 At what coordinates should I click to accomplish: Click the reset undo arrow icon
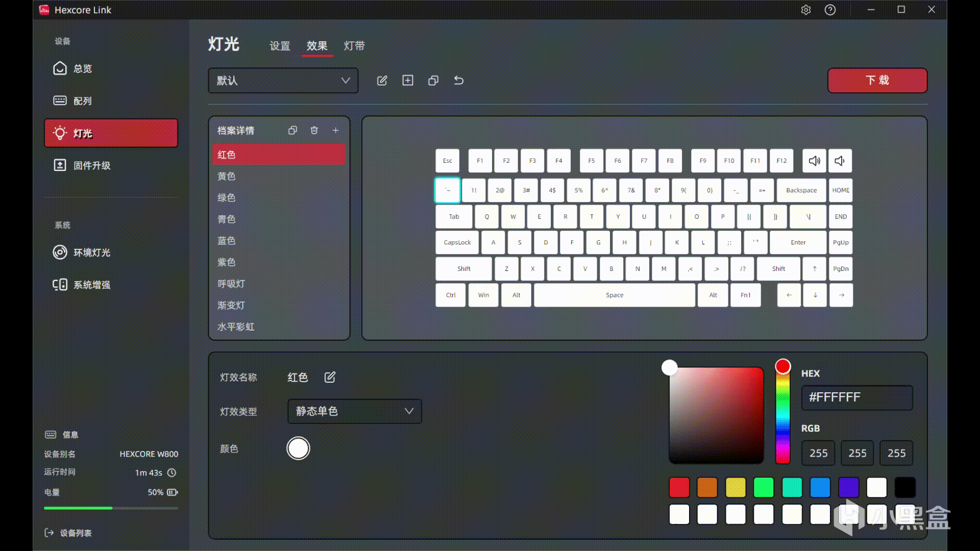[x=459, y=81]
